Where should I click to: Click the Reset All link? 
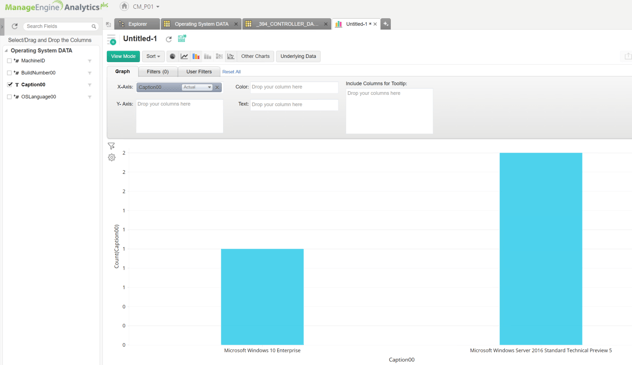point(231,72)
